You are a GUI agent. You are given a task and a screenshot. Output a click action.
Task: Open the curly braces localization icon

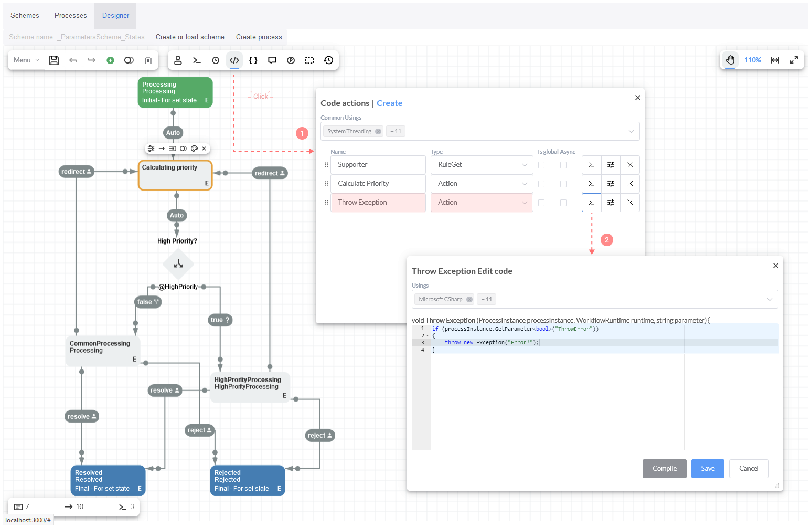pyautogui.click(x=253, y=60)
